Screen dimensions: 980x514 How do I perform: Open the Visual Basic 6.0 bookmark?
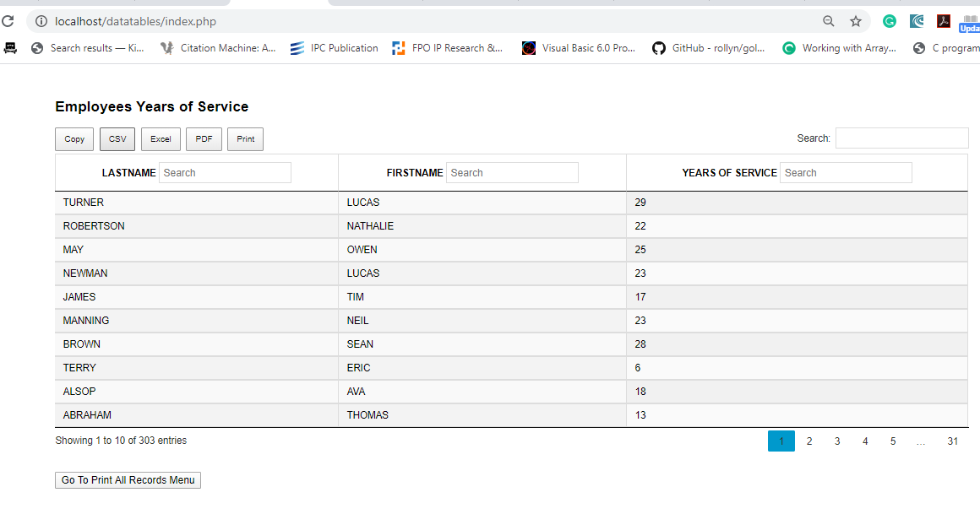click(x=579, y=48)
